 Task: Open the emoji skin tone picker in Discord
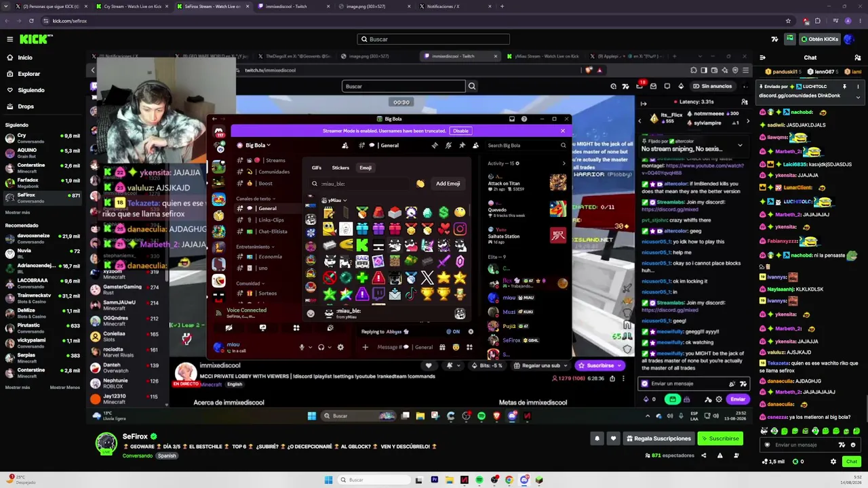420,184
